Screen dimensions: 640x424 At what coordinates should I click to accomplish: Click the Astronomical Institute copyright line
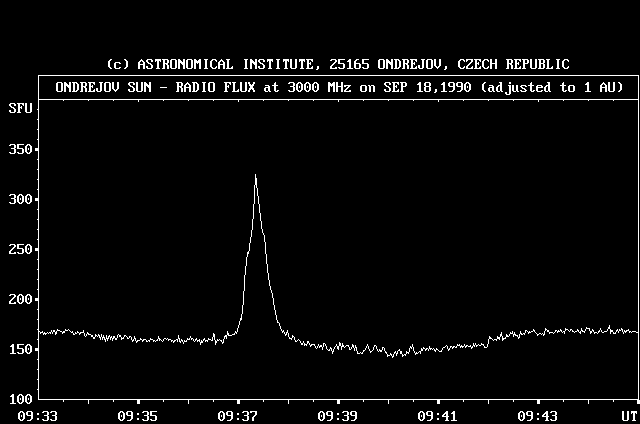338,64
